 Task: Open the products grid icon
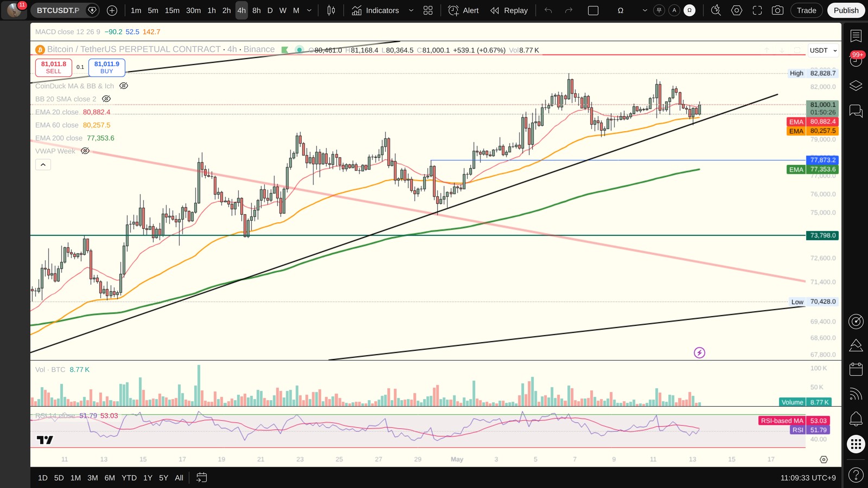tap(856, 445)
